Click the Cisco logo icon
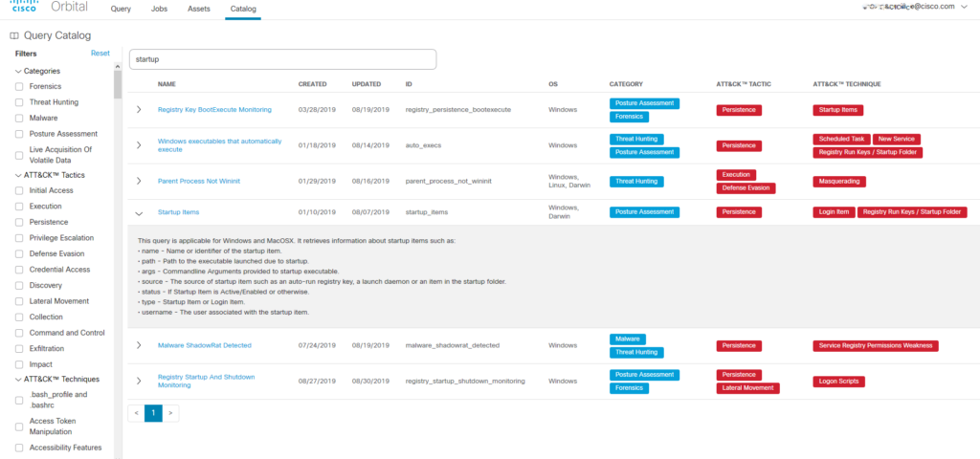 (23, 8)
